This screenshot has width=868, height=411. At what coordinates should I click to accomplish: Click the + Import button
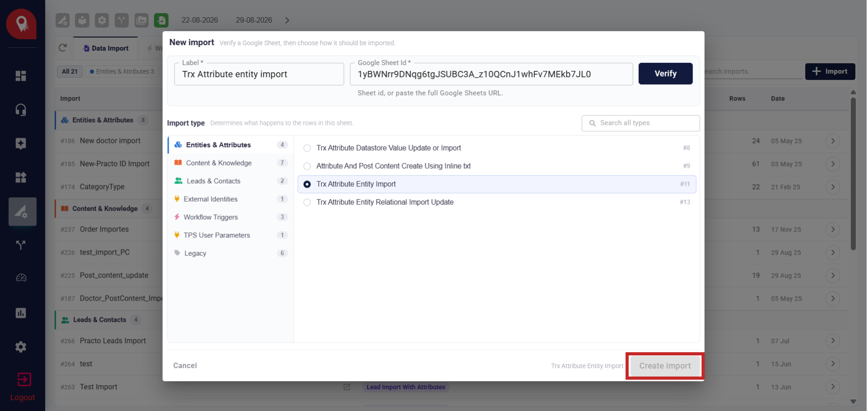[x=830, y=71]
